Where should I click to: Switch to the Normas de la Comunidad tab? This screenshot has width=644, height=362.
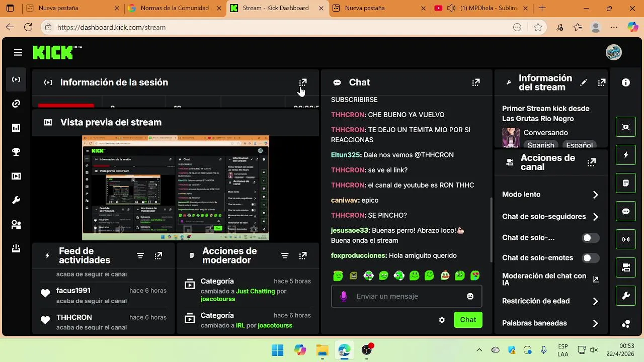(175, 8)
